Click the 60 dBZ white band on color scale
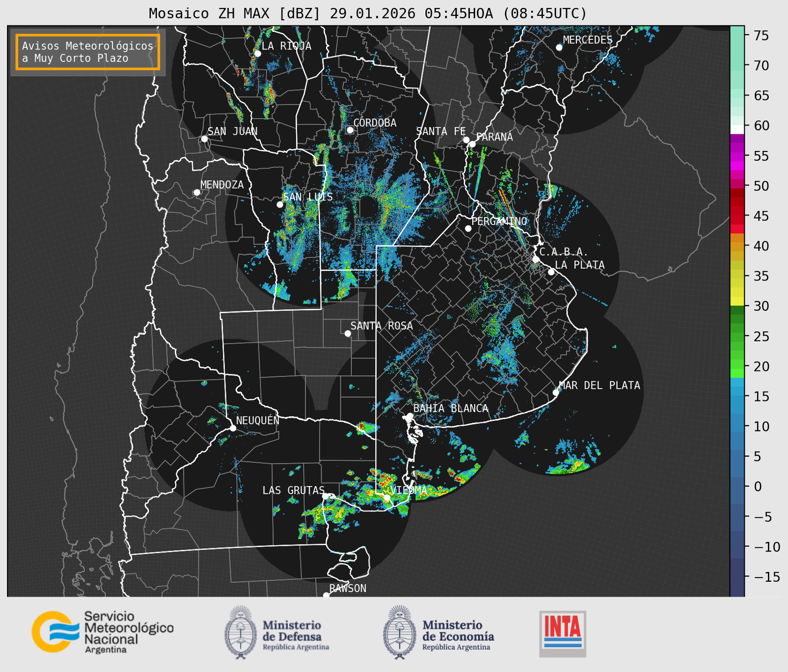Viewport: 788px width, 672px height. click(737, 129)
